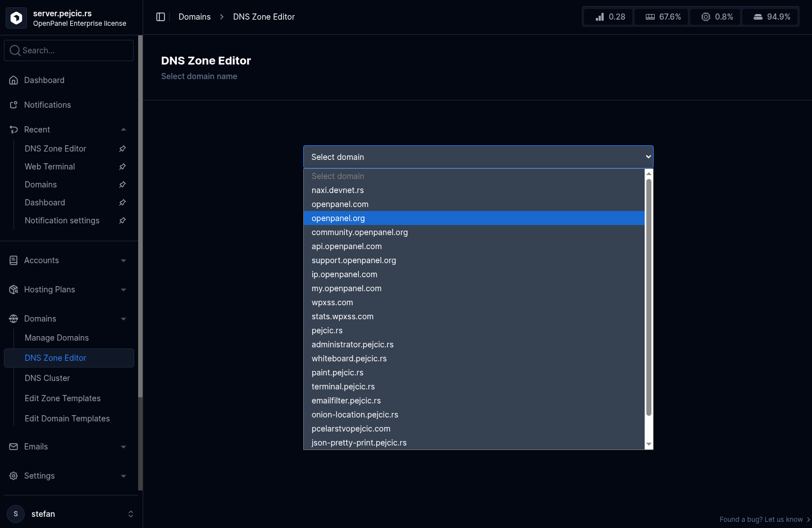Open Edit Zone Templates

(63, 398)
